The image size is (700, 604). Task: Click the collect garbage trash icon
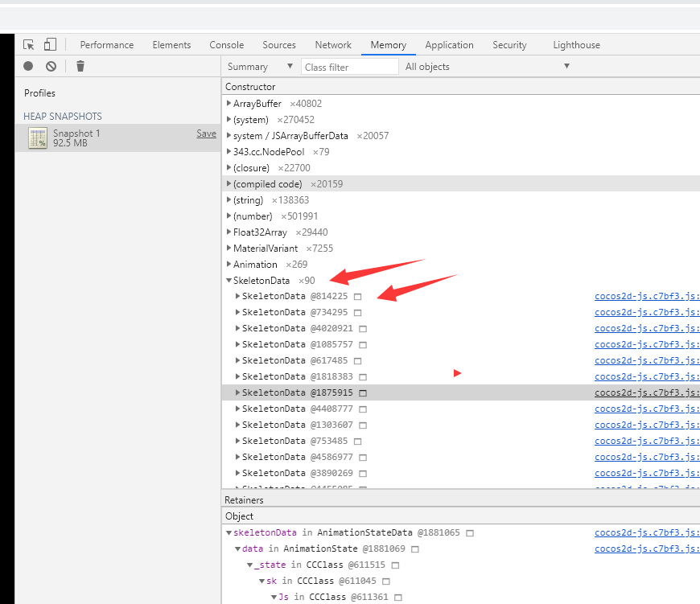80,67
